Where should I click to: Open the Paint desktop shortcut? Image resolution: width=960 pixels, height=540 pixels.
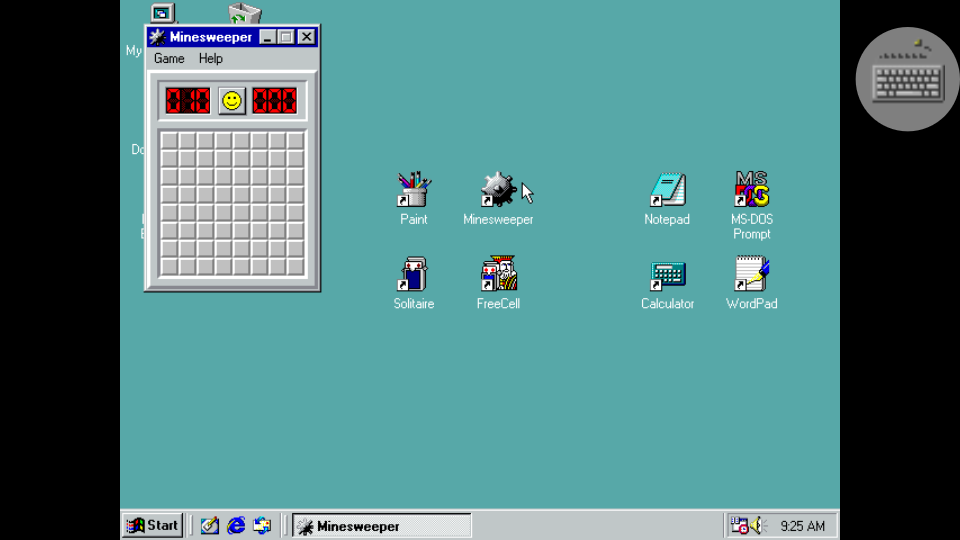(413, 190)
